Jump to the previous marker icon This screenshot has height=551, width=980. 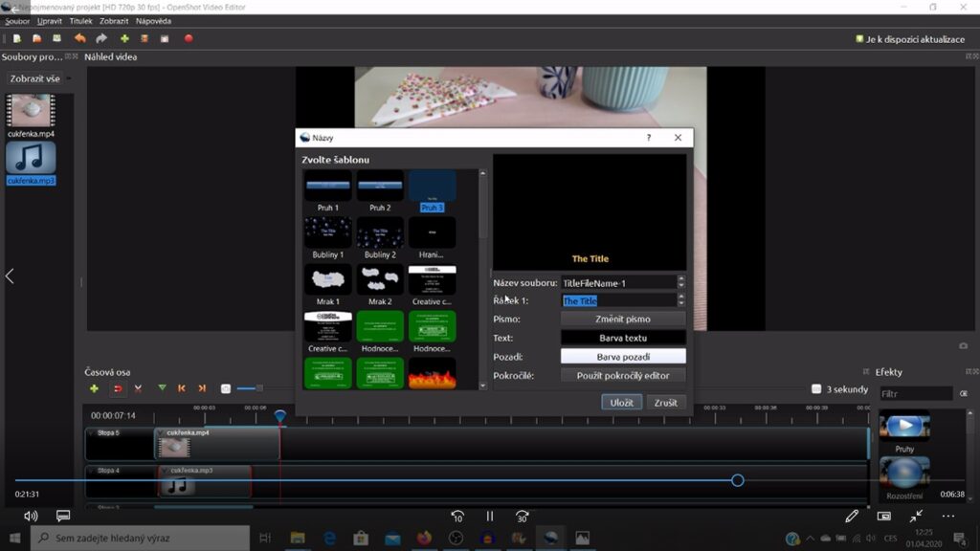(182, 388)
